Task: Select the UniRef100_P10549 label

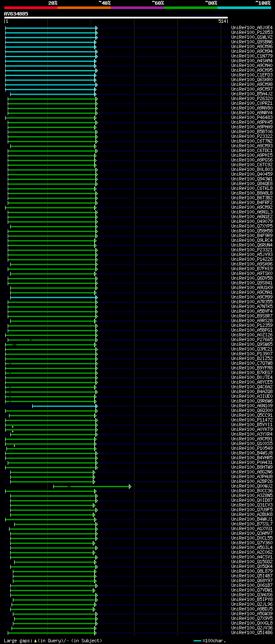Action: [252, 448]
